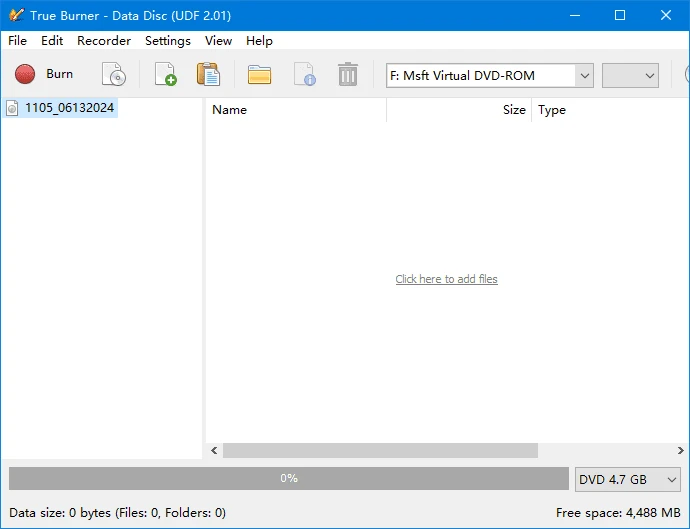Click the erase disc icon
690x529 pixels.
114,74
